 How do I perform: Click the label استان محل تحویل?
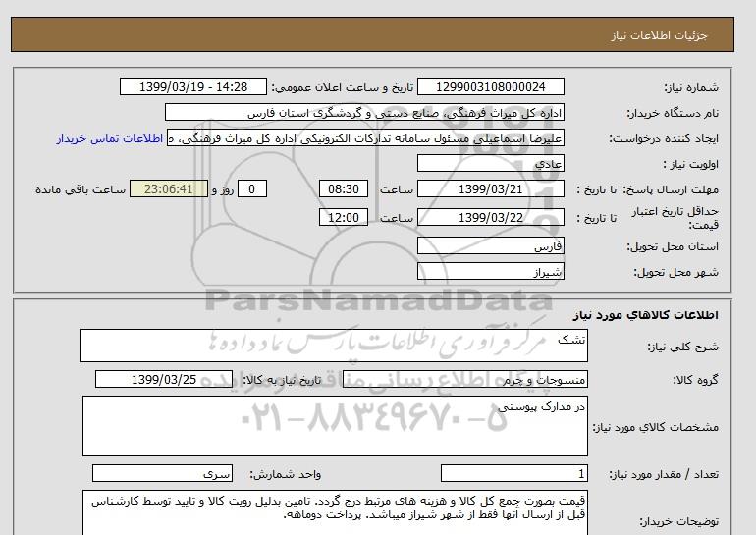673,246
